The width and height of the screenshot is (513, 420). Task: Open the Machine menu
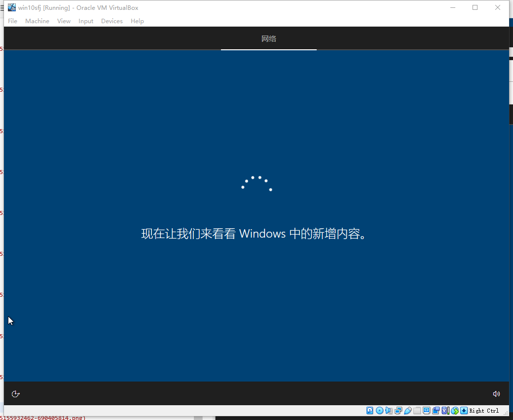(x=37, y=21)
